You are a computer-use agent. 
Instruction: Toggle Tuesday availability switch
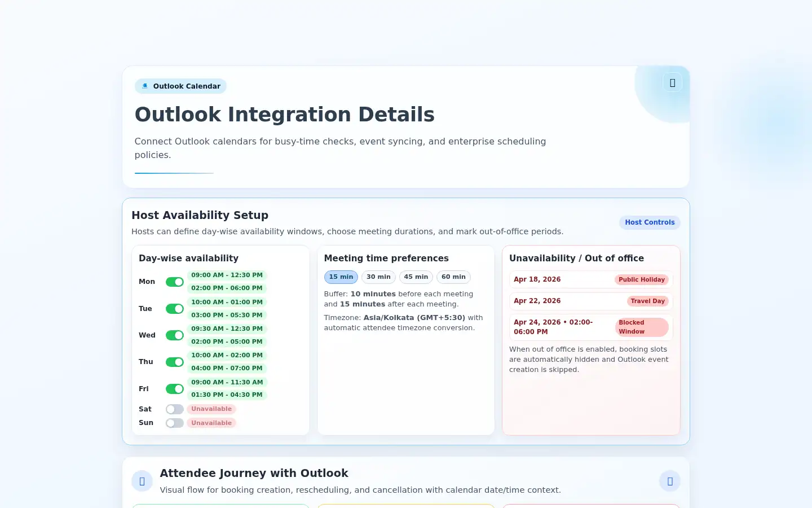[x=175, y=309]
